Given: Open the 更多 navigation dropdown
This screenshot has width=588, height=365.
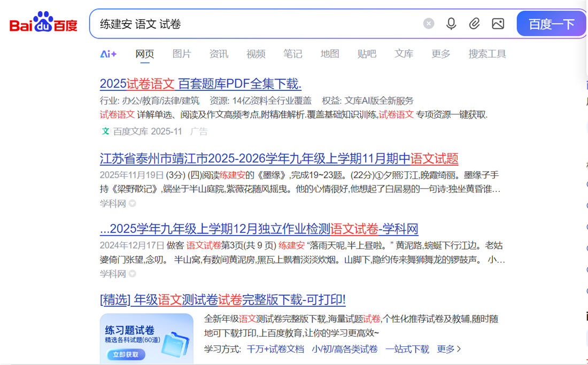Looking at the screenshot, I should [x=440, y=53].
